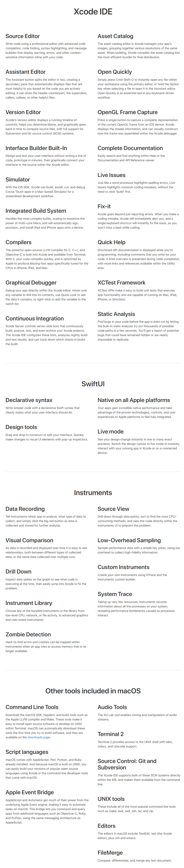Click the Live mode heading
The width and height of the screenshot is (184, 868).
click(111, 432)
